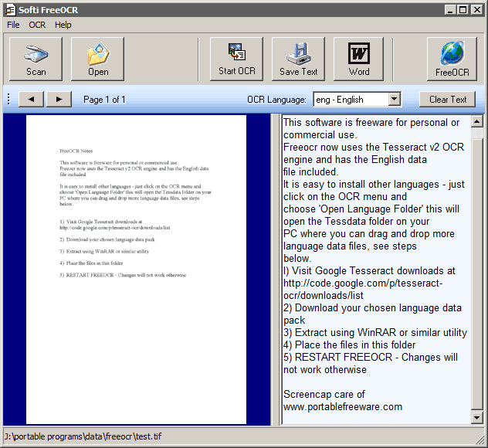The image size is (488, 448).
Task: Click '3) Extract using WinRAR or similar utility'
Action: (x=375, y=333)
